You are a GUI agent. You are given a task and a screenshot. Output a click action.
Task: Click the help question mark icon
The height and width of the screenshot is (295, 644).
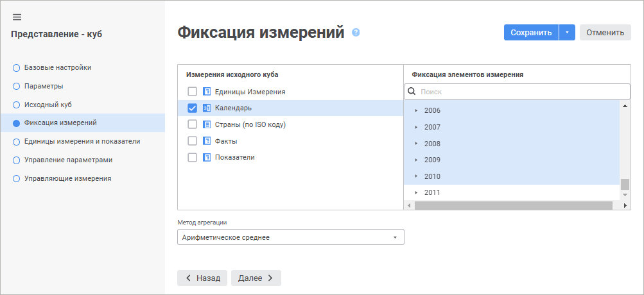click(x=356, y=33)
